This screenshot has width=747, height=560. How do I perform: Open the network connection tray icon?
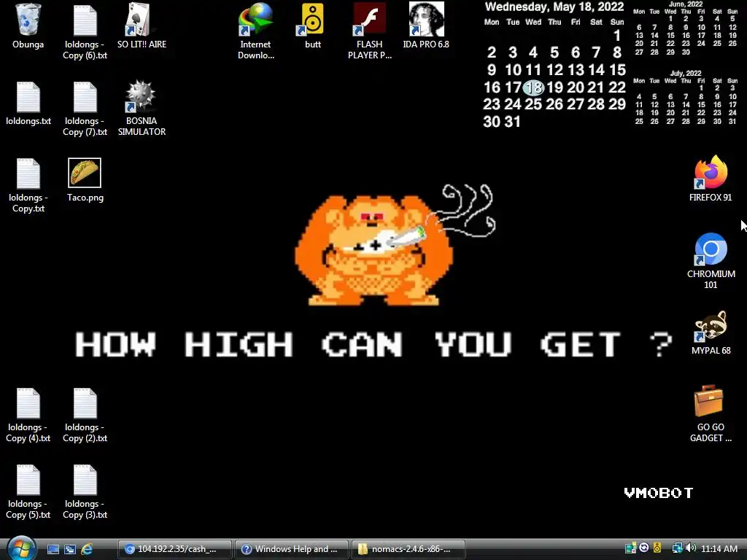tap(677, 548)
